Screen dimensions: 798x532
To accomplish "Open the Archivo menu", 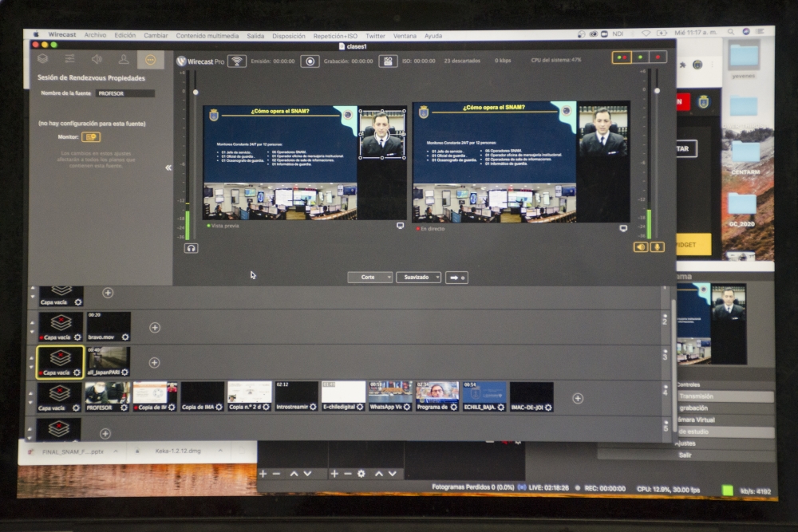I will [x=95, y=35].
